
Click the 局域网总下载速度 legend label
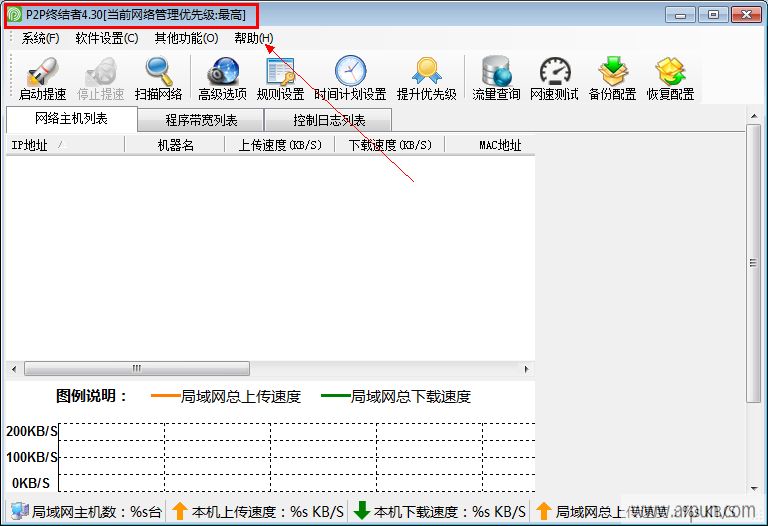point(410,396)
